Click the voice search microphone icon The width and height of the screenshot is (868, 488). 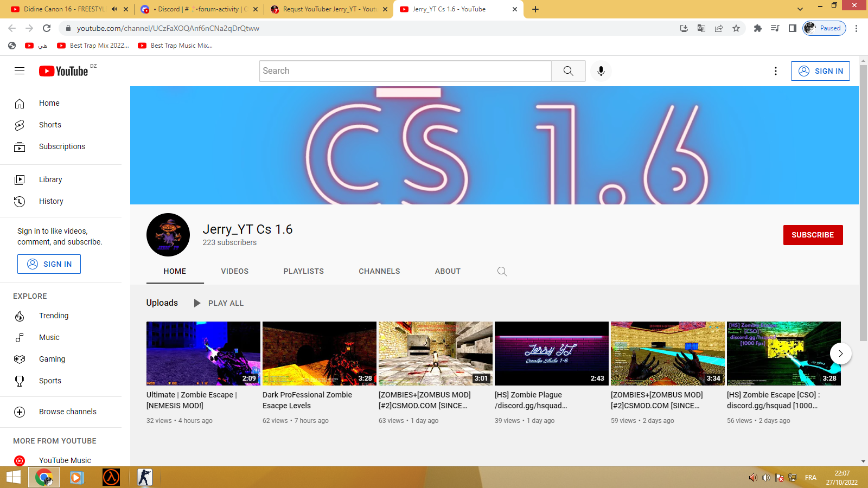(601, 71)
